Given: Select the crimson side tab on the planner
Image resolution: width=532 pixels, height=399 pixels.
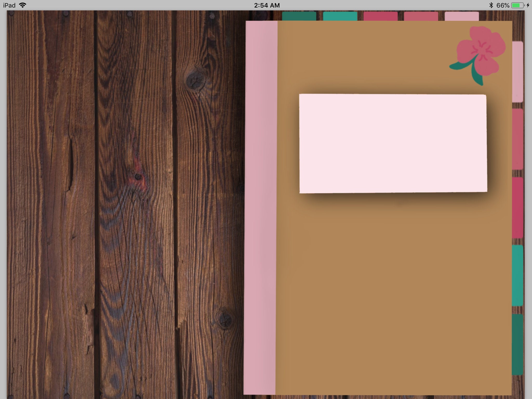Looking at the screenshot, I should click(517, 208).
